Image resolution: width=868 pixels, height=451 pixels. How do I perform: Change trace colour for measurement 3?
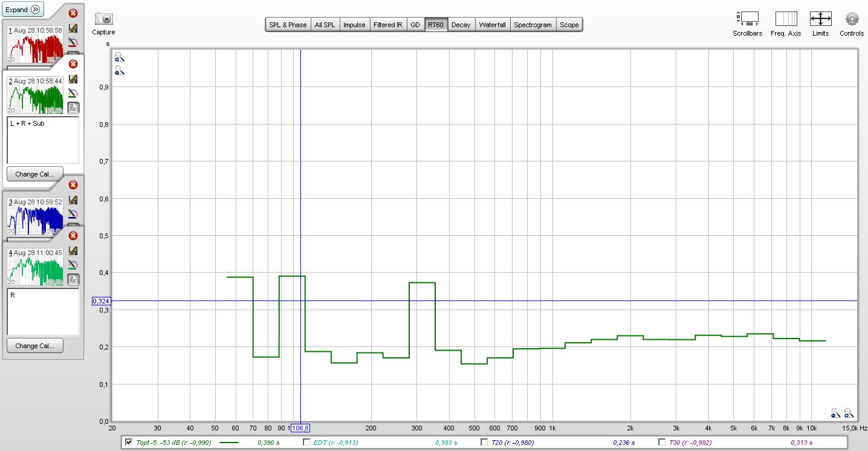click(73, 215)
